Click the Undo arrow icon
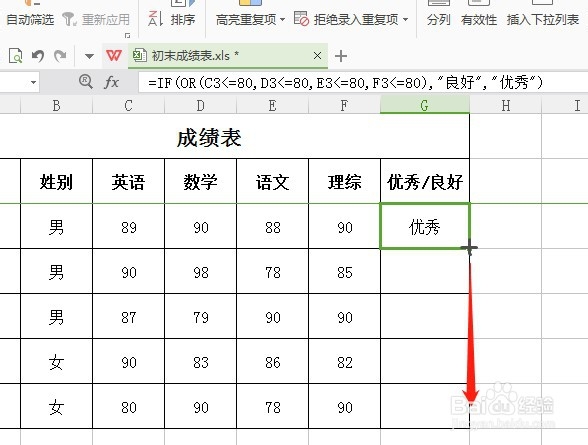 [x=38, y=56]
